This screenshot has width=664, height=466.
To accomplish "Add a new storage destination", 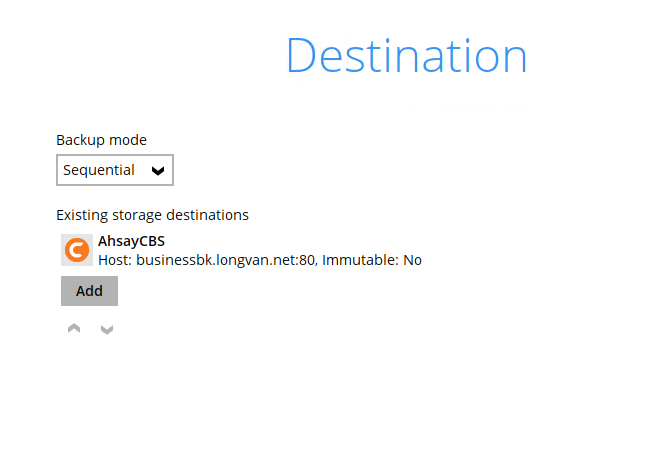I will tap(89, 291).
